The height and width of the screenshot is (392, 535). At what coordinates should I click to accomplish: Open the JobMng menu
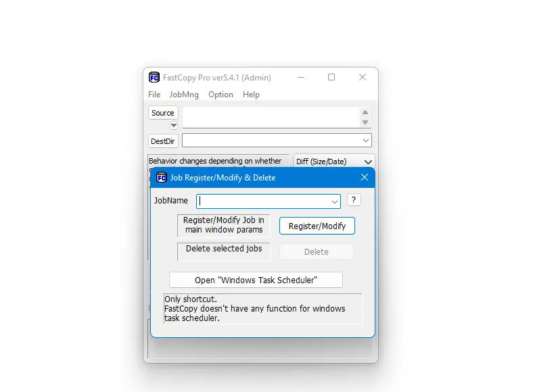[184, 95]
